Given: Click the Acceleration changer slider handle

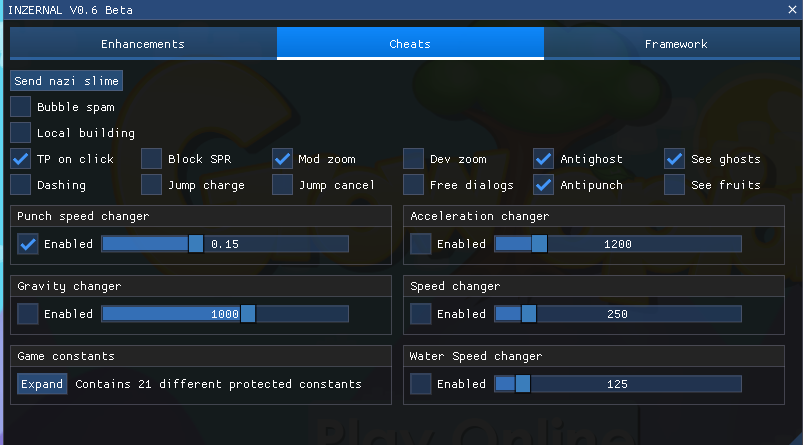Looking at the screenshot, I should (539, 244).
